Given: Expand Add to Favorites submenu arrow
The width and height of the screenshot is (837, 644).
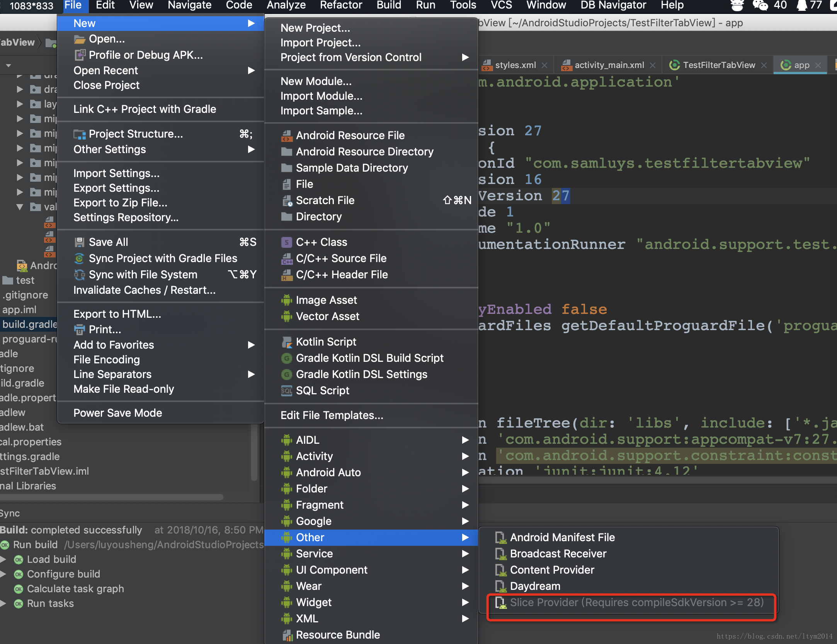Looking at the screenshot, I should tap(251, 345).
